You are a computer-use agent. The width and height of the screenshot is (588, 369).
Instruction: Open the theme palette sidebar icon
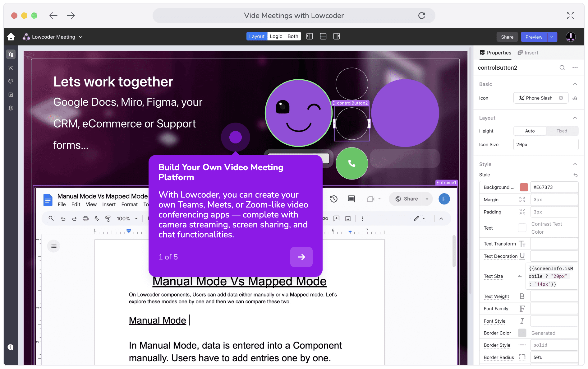pyautogui.click(x=11, y=81)
